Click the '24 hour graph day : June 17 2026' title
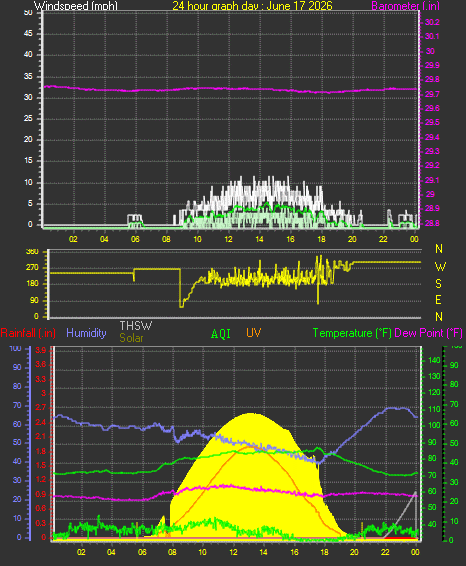This screenshot has width=466, height=566. tap(252, 5)
